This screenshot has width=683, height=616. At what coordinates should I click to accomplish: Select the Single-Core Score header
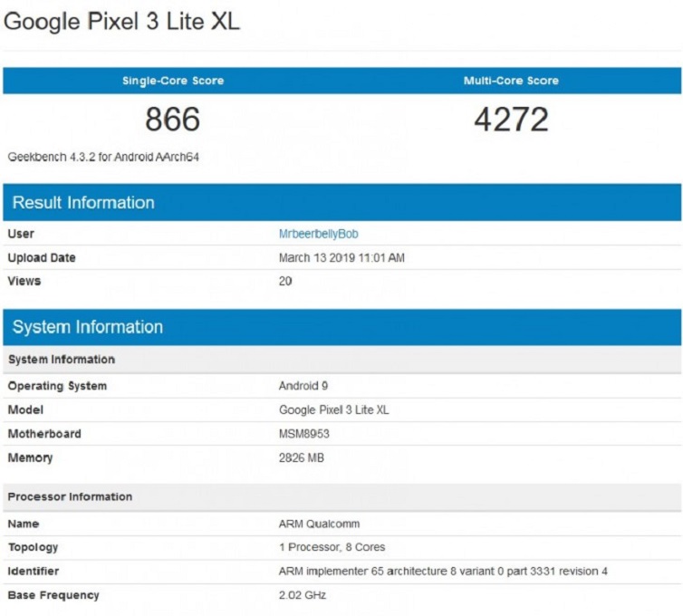(x=173, y=81)
